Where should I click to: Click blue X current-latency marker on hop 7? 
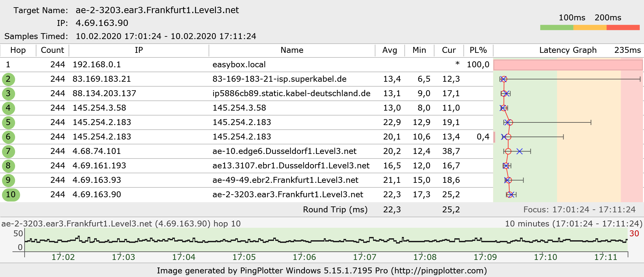tap(519, 151)
